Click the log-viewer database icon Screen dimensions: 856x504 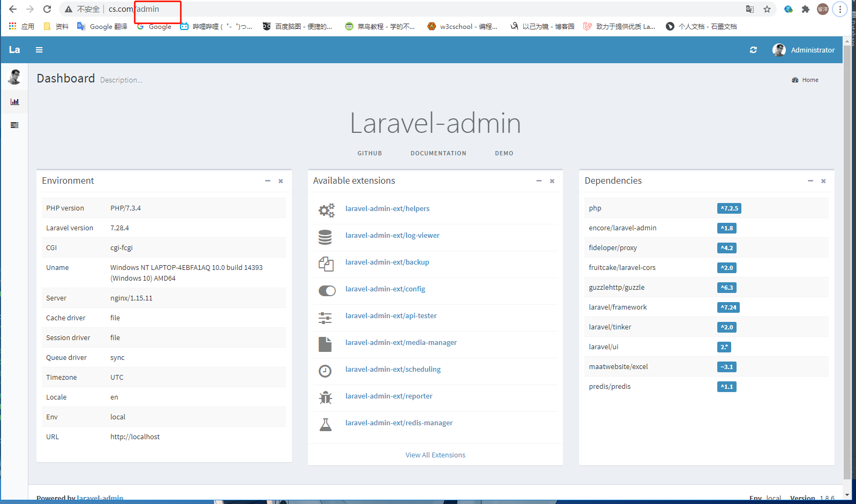(325, 237)
